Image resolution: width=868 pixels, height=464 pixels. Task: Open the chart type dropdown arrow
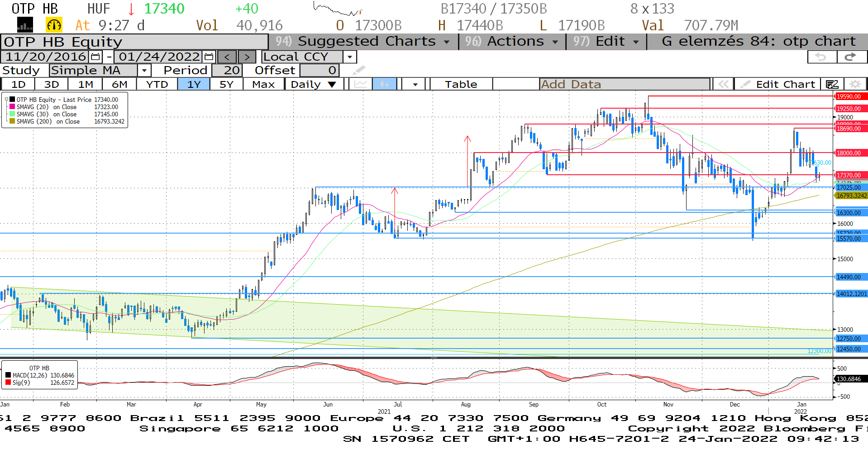point(415,84)
